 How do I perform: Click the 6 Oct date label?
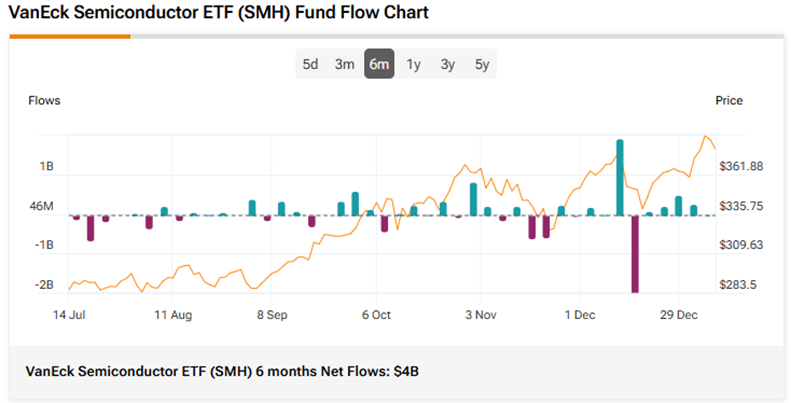[x=376, y=314]
